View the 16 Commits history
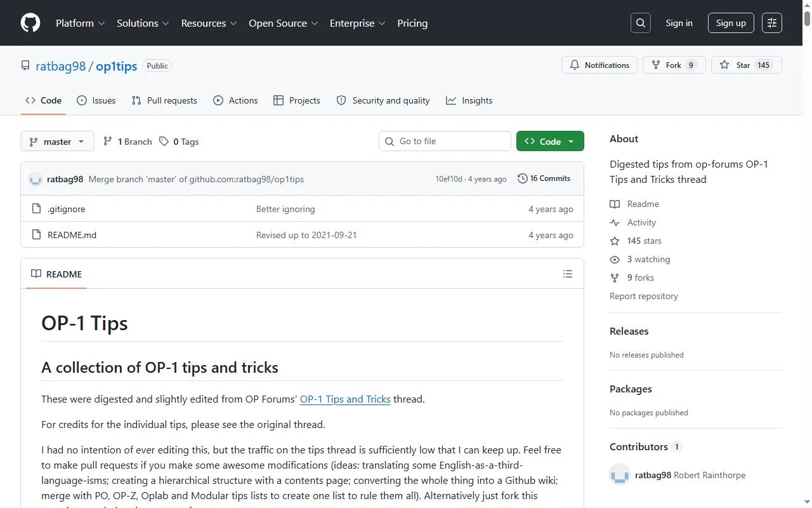 click(544, 178)
